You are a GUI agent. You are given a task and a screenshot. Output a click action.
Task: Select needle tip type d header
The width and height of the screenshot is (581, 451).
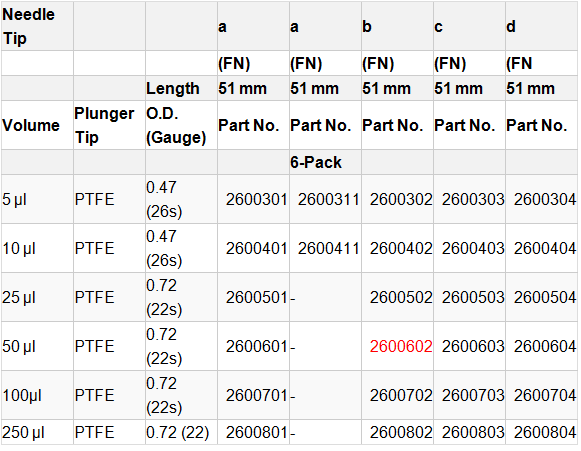point(511,27)
